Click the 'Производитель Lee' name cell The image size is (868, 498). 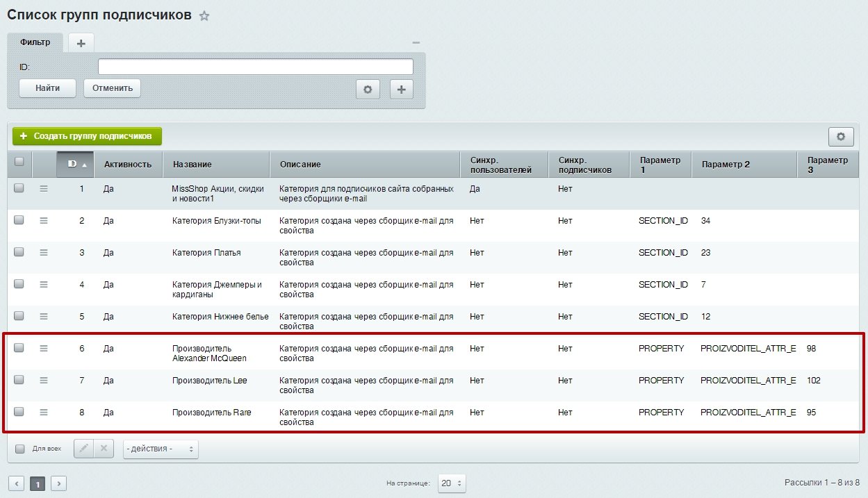(x=210, y=380)
